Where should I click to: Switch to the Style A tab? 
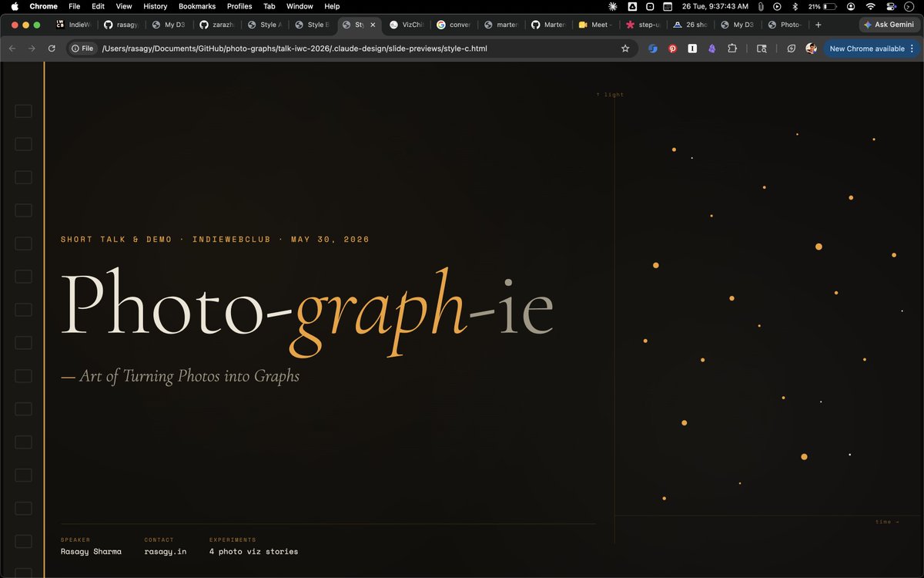pyautogui.click(x=265, y=25)
